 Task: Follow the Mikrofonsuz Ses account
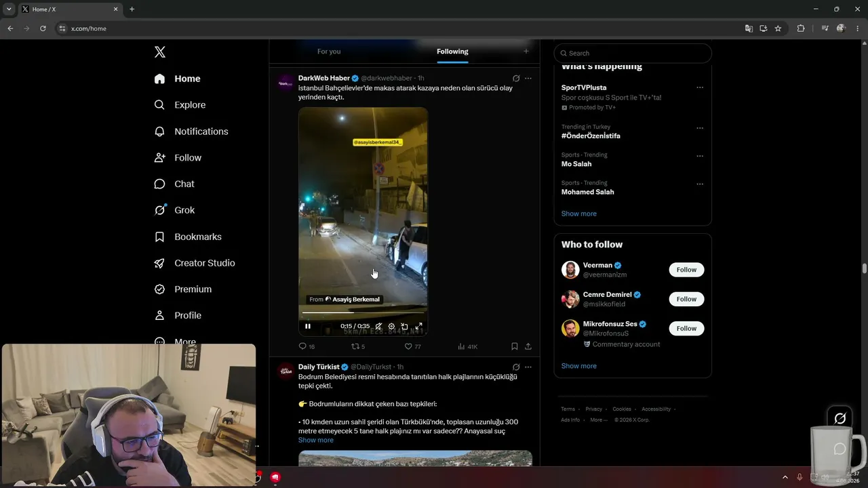click(x=686, y=329)
